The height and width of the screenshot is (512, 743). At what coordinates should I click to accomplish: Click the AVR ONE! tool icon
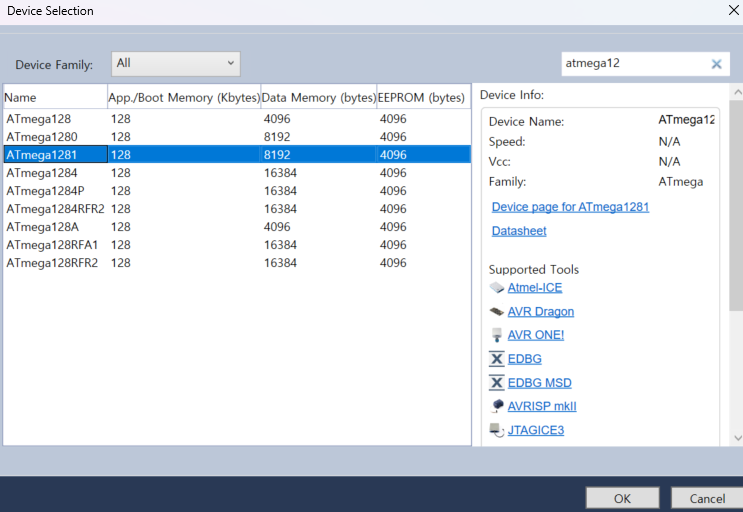pos(497,335)
